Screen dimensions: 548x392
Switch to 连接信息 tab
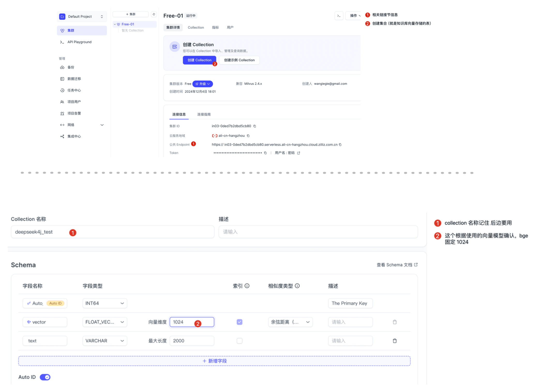(x=179, y=114)
